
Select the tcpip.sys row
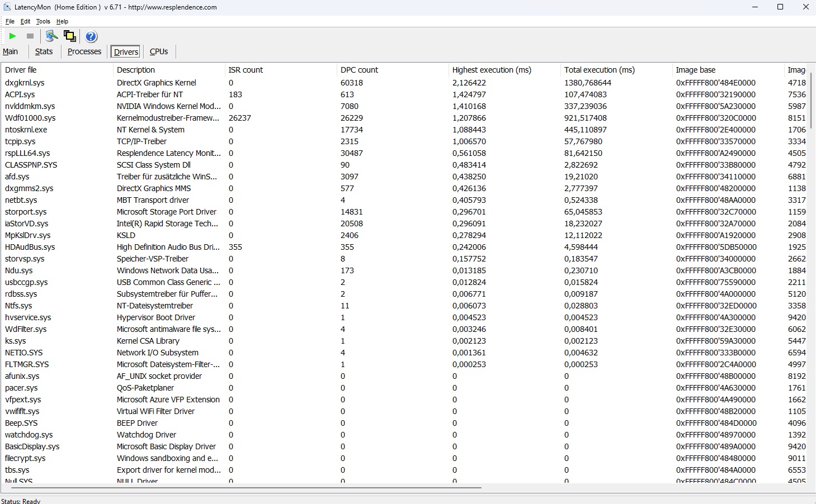coord(405,141)
